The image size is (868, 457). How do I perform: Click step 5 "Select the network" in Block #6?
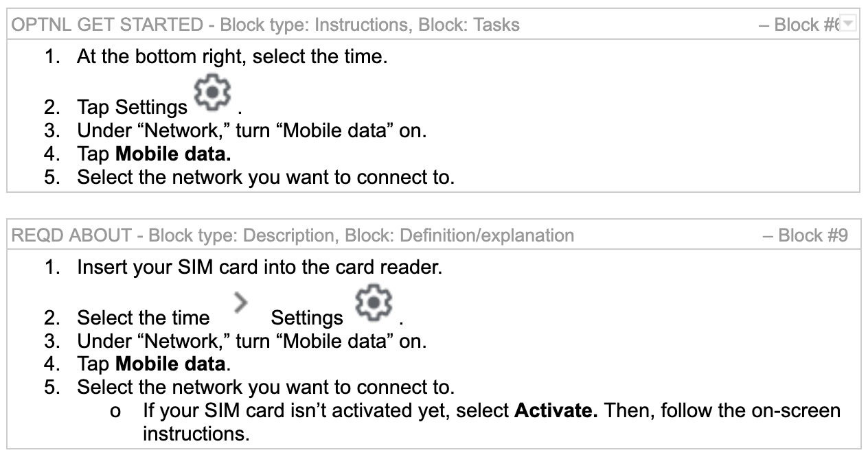pos(265,177)
